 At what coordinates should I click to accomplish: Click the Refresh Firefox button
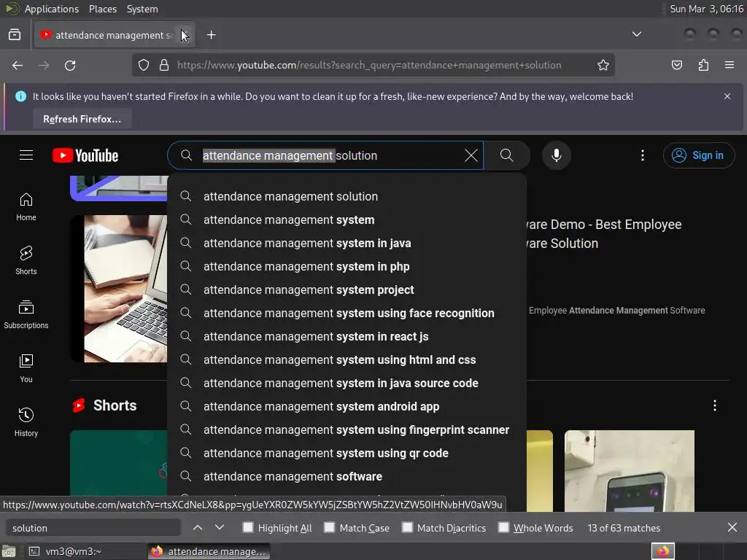tap(82, 119)
